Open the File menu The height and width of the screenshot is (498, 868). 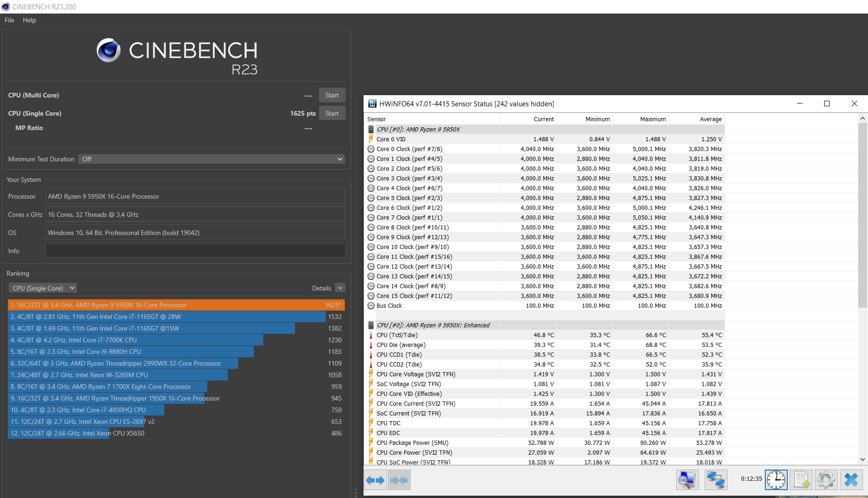[9, 20]
